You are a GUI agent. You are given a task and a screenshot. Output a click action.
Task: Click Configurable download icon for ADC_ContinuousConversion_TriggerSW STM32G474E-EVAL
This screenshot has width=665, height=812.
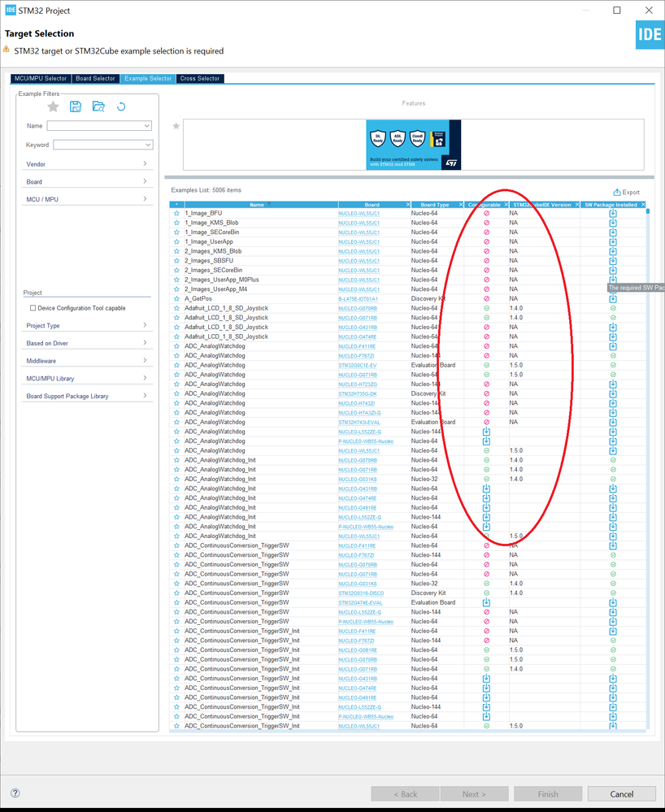[x=486, y=602]
